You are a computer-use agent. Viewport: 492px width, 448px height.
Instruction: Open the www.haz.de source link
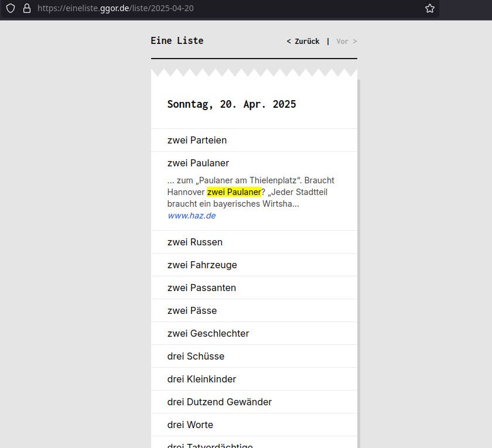point(192,216)
